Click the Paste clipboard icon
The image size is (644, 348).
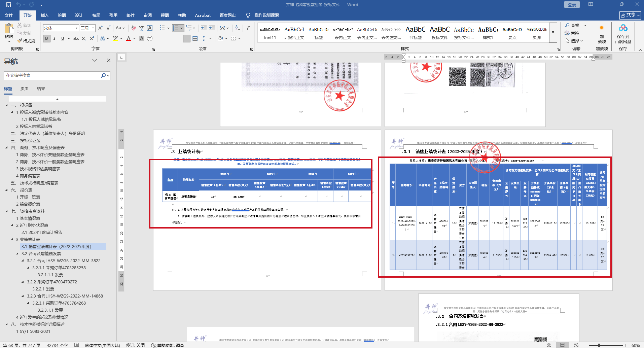[9, 29]
